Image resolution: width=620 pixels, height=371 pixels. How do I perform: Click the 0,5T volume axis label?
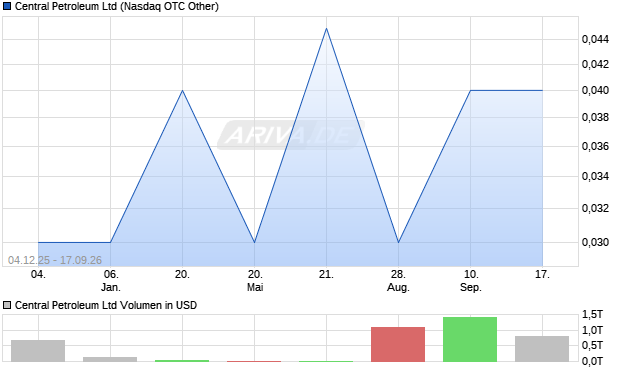(x=592, y=345)
